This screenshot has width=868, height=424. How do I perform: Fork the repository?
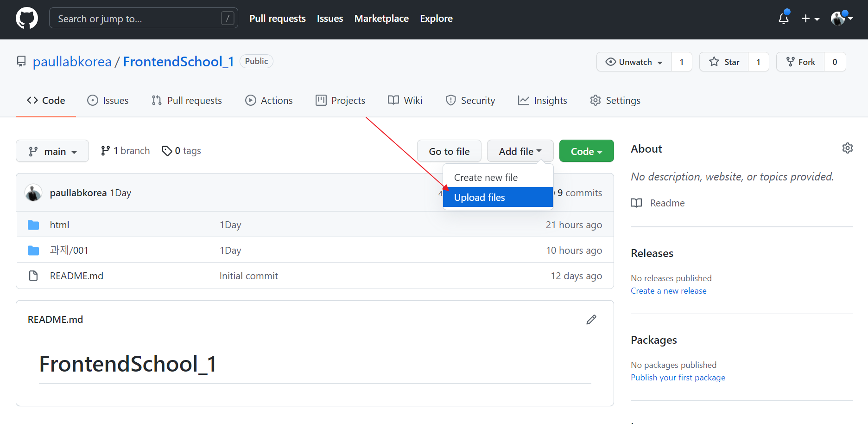click(800, 62)
